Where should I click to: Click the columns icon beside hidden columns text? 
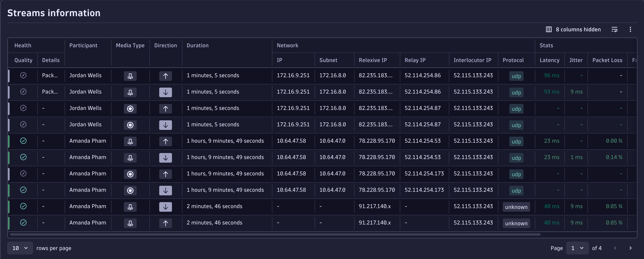548,30
